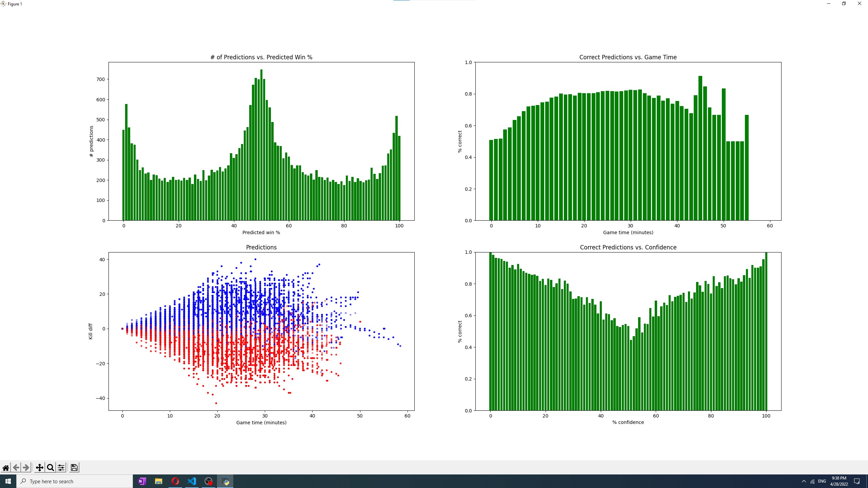
Task: Click the '700' tick on the predictions axis
Action: coord(101,79)
